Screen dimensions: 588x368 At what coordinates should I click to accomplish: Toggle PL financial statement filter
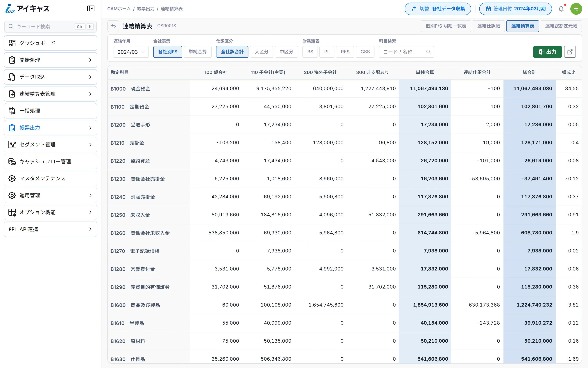tap(327, 52)
